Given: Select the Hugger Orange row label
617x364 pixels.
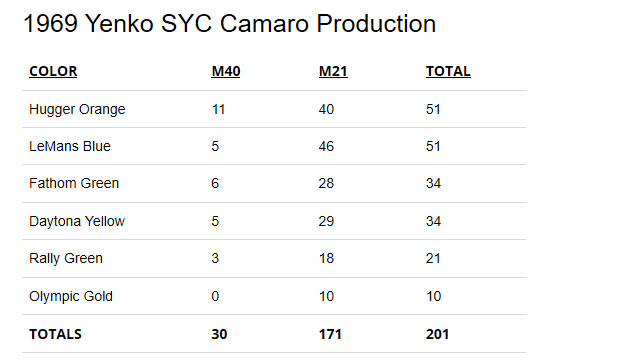Looking at the screenshot, I should [x=77, y=109].
